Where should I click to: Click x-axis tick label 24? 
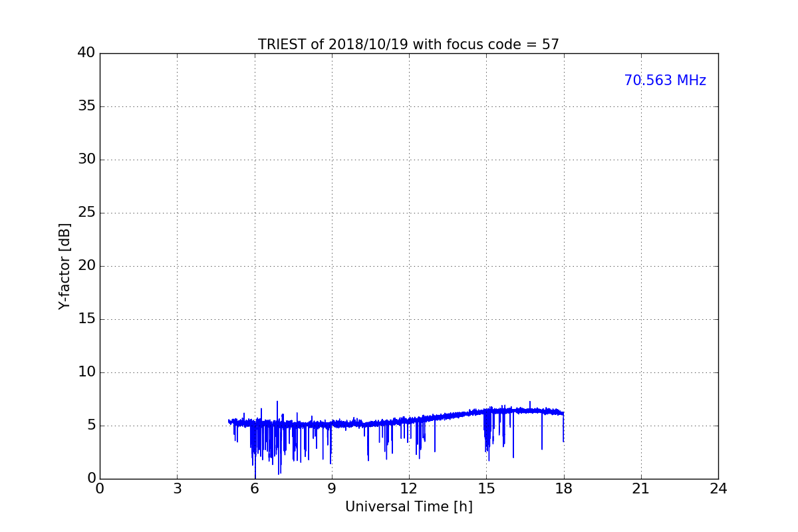718,489
